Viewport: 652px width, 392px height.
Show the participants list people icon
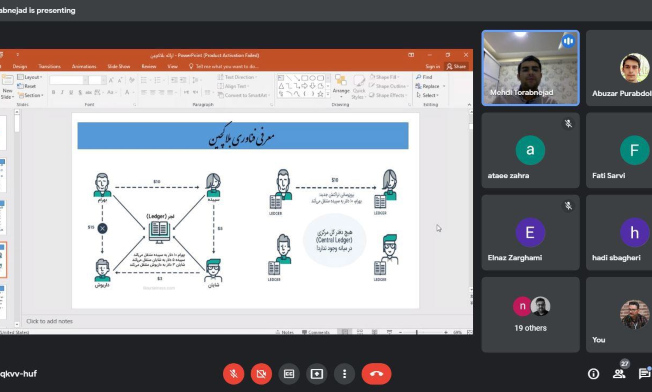point(619,374)
